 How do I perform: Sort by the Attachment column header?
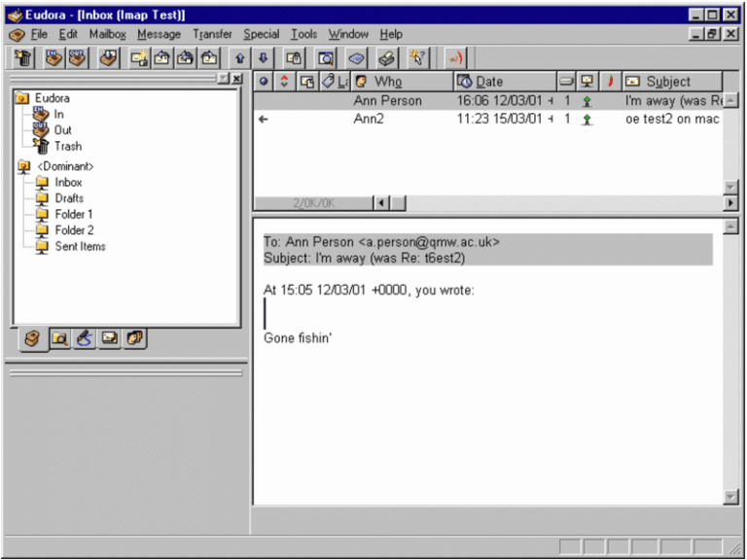click(306, 82)
